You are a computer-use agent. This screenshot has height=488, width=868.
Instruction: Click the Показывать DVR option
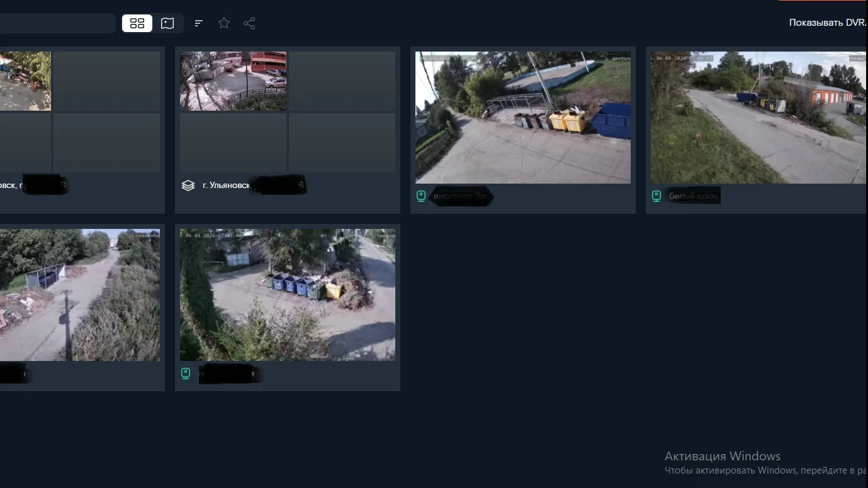click(828, 23)
